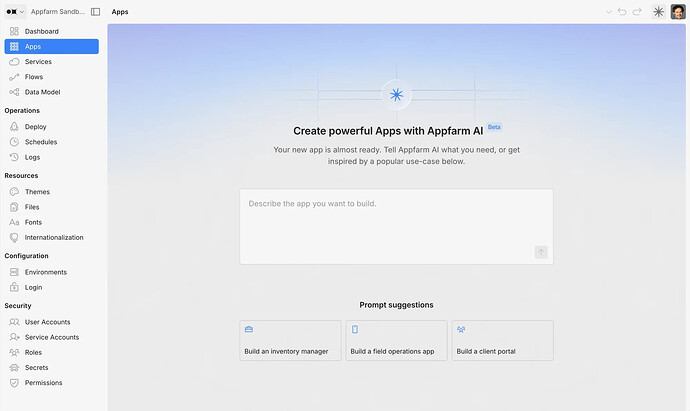The height and width of the screenshot is (411, 690).
Task: Click the Service Accounts icon
Action: point(14,337)
